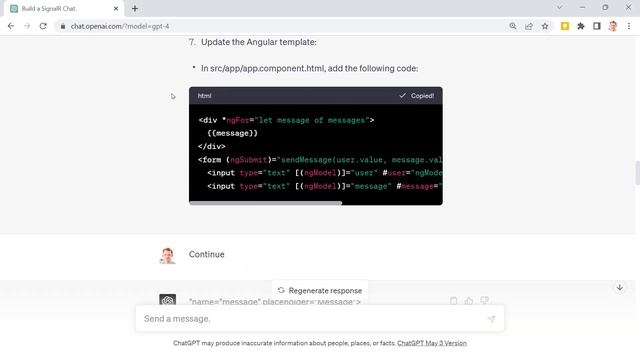
Task: Click the code block horizontal scrollbar
Action: (x=265, y=203)
